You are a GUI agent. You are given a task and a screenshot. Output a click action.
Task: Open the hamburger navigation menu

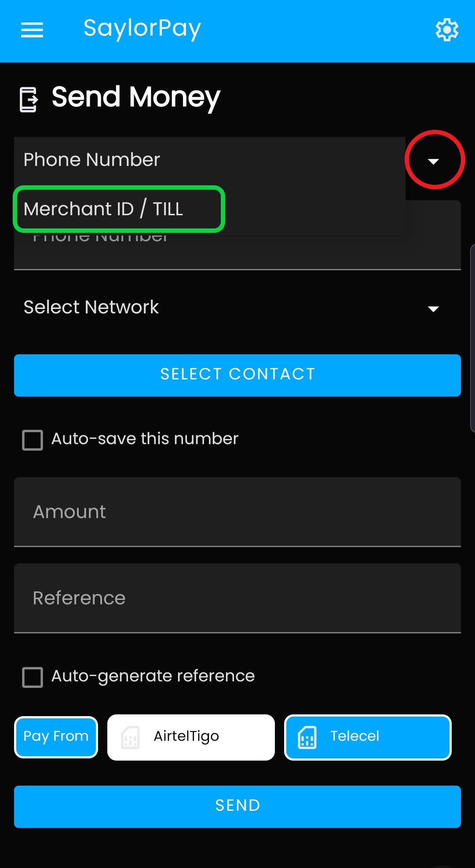coord(32,30)
